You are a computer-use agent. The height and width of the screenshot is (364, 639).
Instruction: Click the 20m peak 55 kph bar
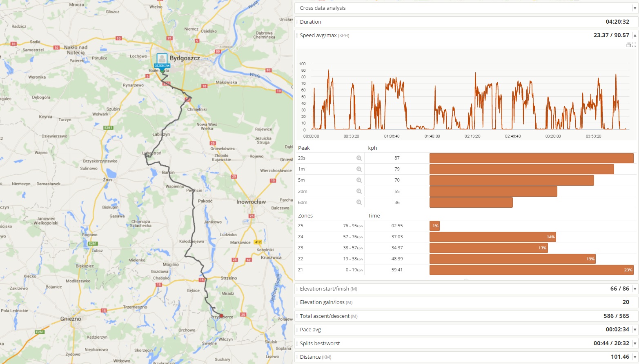click(493, 191)
